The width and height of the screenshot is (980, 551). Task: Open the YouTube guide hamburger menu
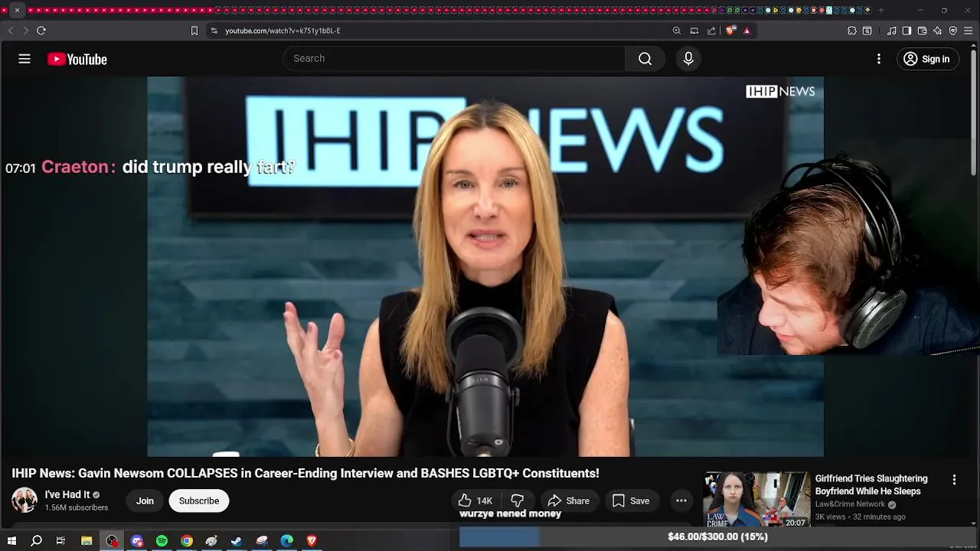tap(24, 59)
